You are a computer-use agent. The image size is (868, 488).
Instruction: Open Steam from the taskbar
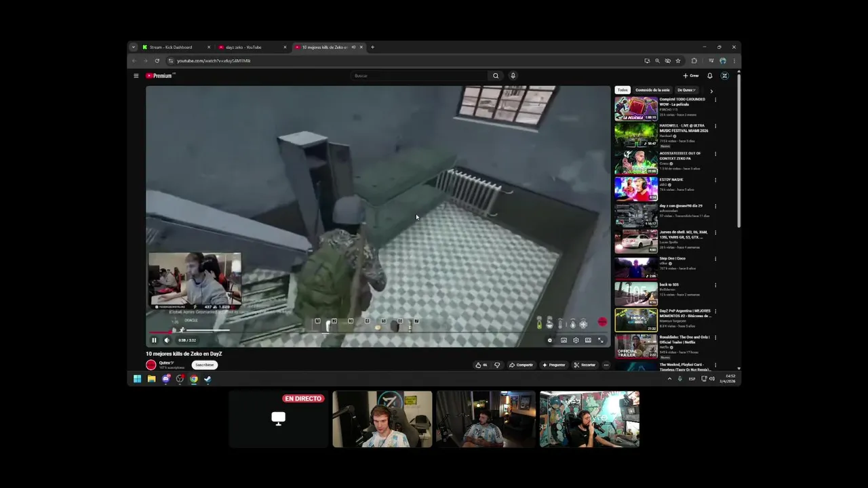click(208, 379)
